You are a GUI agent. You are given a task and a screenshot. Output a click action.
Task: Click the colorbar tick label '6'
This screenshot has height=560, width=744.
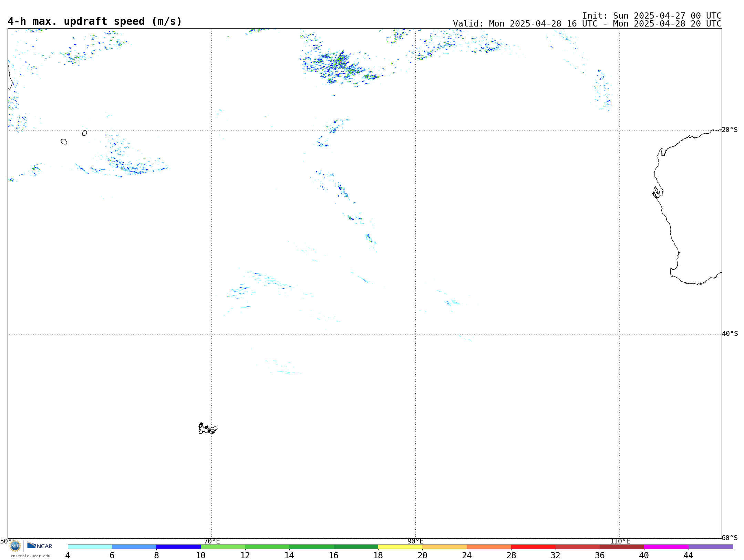point(112,555)
